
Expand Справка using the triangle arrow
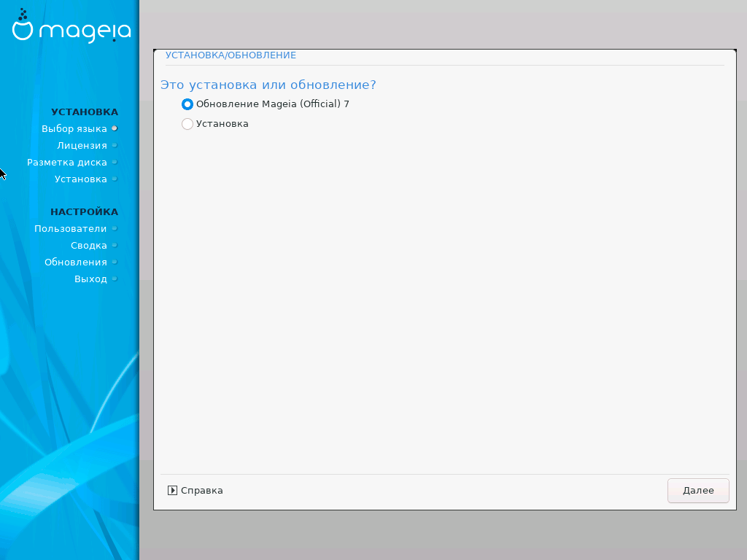pos(172,491)
